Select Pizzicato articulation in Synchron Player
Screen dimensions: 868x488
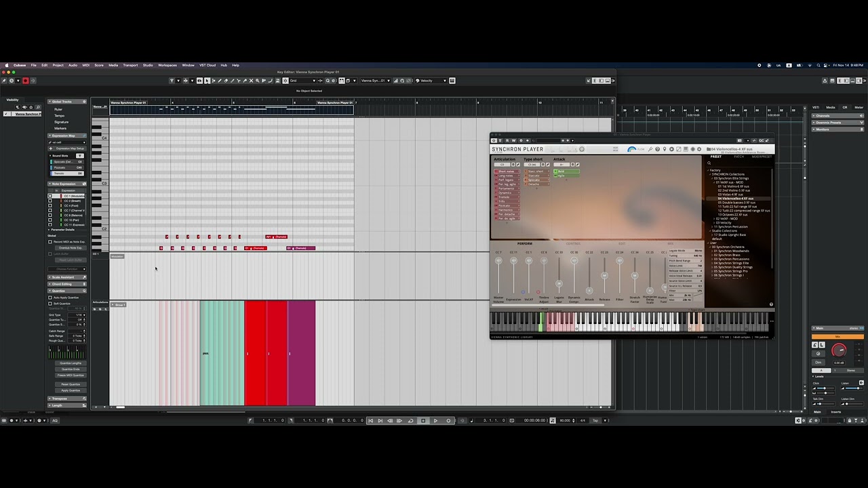coord(507,205)
